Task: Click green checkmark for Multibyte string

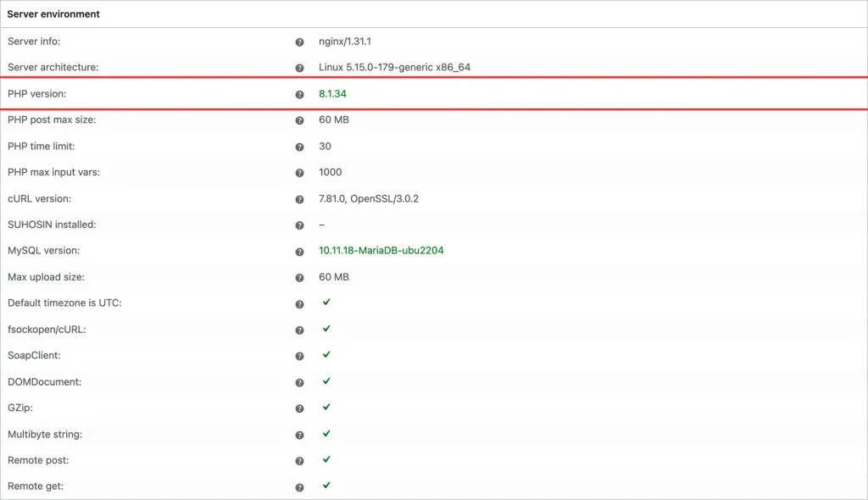Action: tap(326, 434)
